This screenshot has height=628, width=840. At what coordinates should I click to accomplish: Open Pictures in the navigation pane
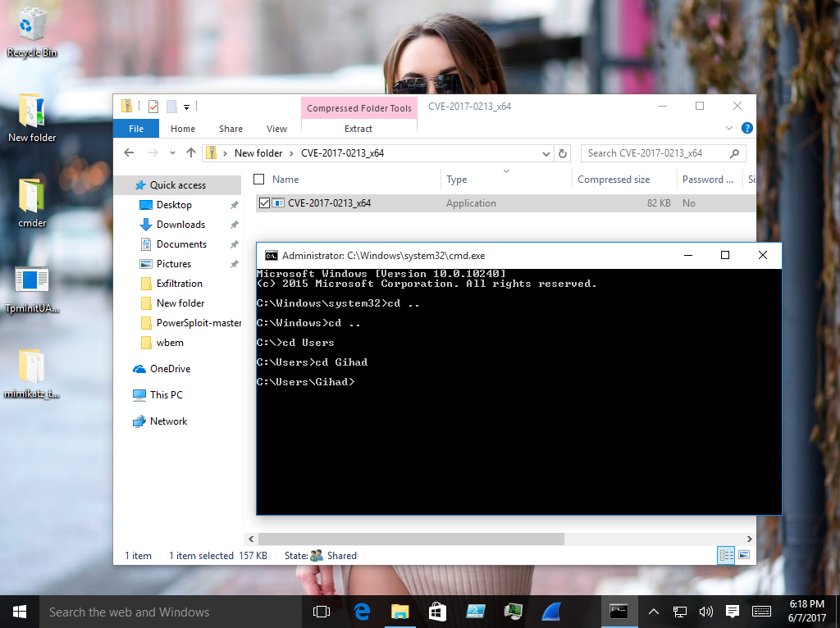pos(174,264)
